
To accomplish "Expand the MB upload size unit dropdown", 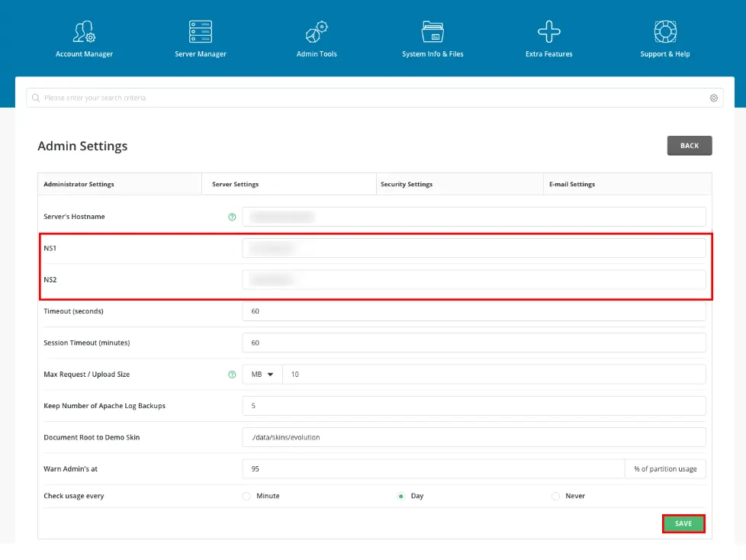I will [x=262, y=375].
